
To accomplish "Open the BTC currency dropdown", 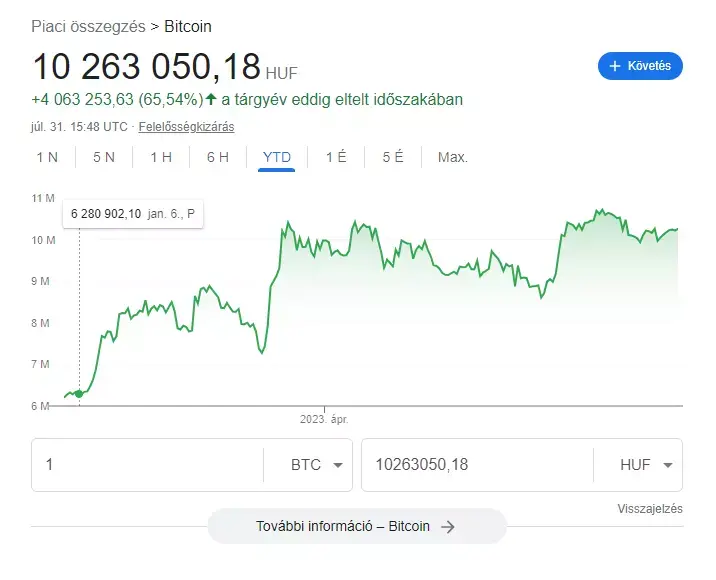I will 316,465.
